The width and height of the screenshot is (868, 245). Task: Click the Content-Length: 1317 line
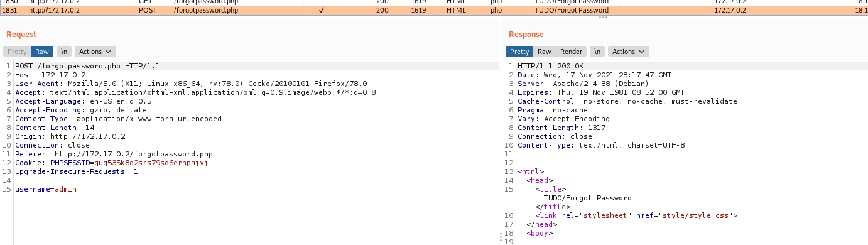coord(561,128)
